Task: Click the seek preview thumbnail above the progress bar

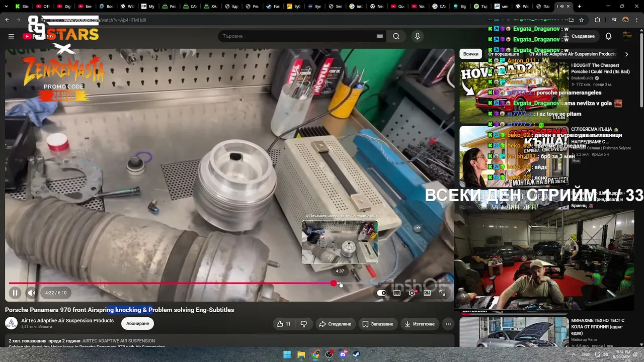Action: (340, 242)
